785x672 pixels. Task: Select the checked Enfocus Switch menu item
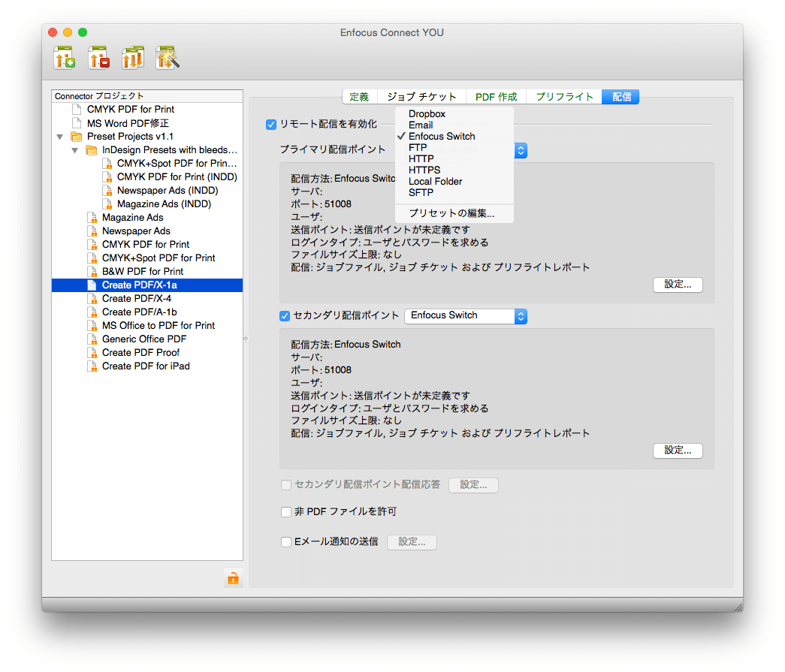point(454,137)
